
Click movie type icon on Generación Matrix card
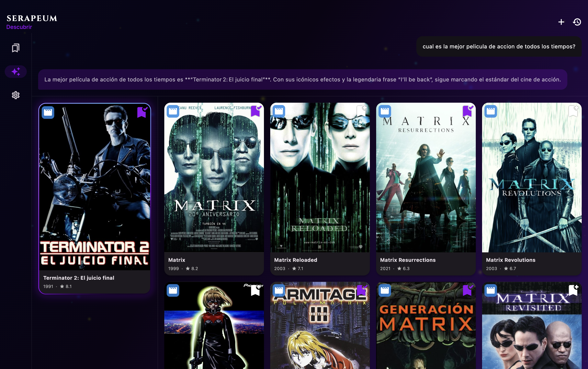(385, 290)
